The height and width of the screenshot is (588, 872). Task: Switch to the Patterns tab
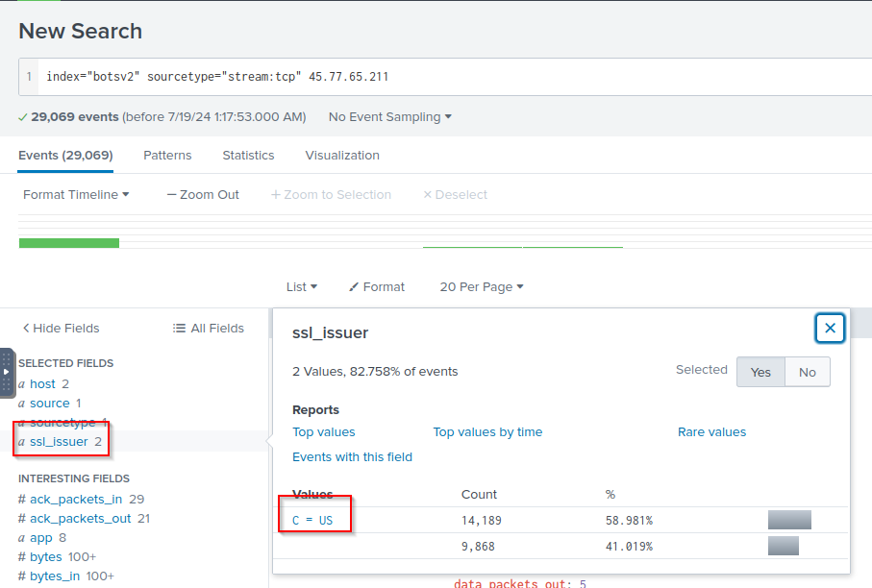(x=167, y=156)
